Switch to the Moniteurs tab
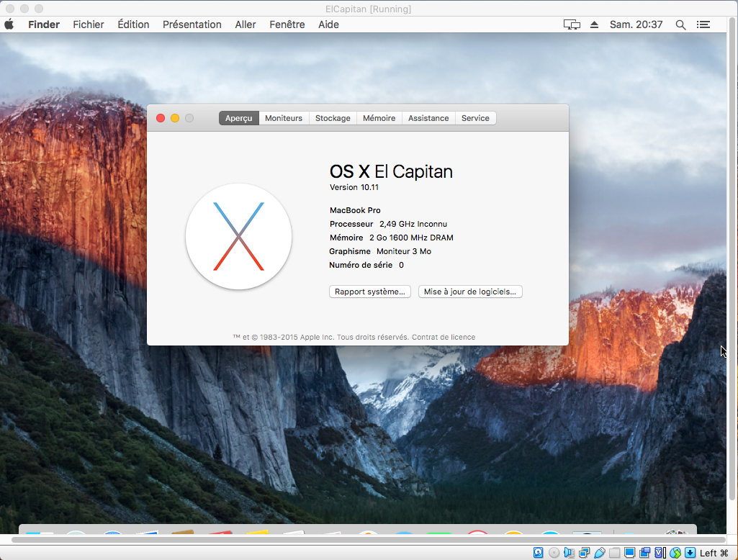 284,118
